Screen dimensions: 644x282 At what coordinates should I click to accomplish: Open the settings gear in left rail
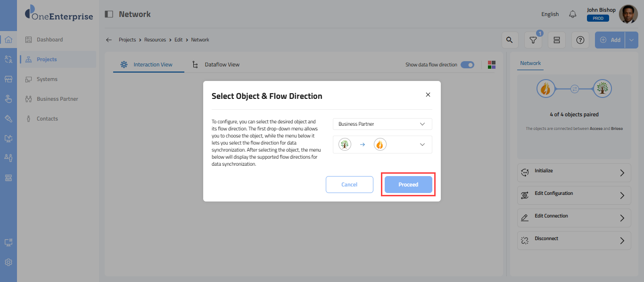(x=8, y=262)
